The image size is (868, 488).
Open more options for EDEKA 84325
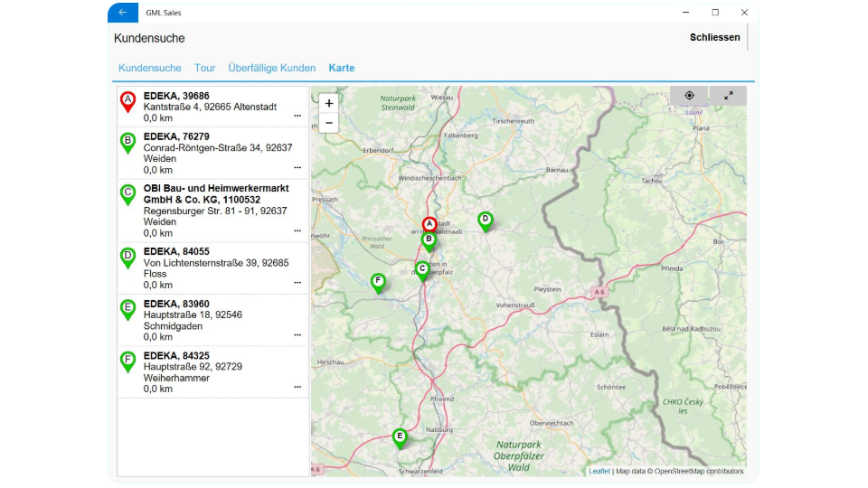click(x=297, y=387)
